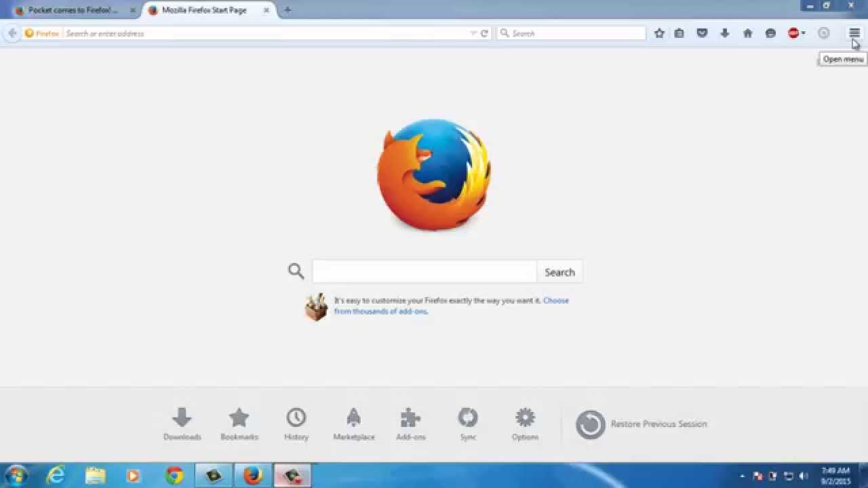The image size is (868, 488).
Task: Show hidden tray icons arrow
Action: 742,476
